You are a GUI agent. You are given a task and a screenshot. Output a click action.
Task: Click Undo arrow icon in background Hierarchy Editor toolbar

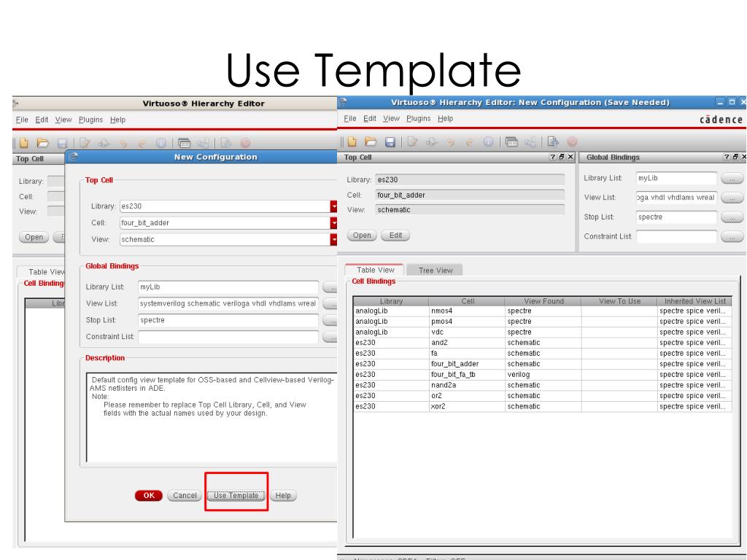point(123,144)
